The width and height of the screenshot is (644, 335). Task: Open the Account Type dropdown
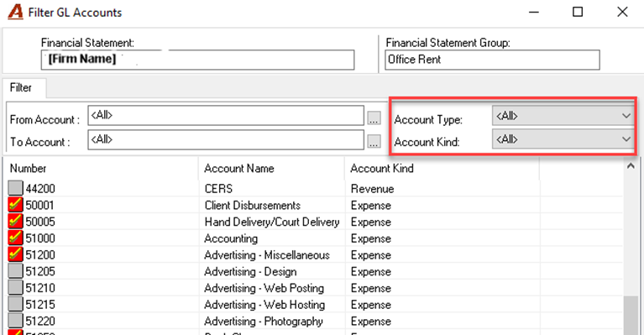tap(563, 116)
